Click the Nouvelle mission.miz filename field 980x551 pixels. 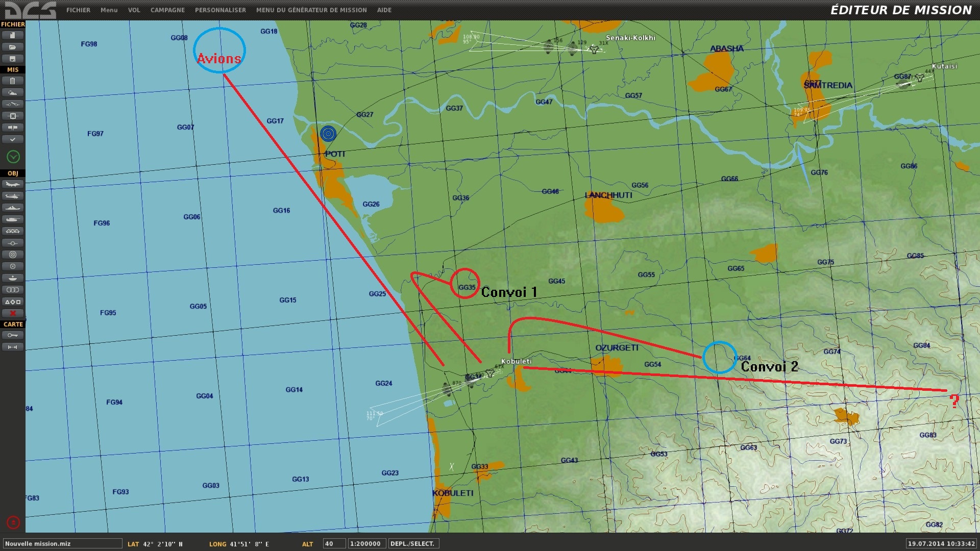(62, 544)
